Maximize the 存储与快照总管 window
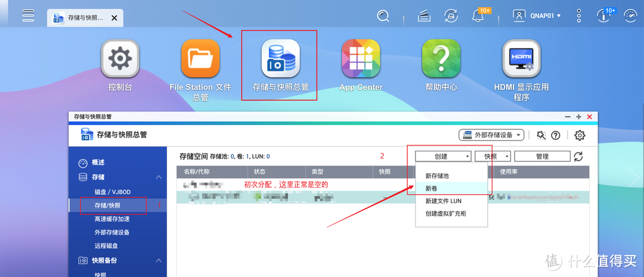 [x=578, y=117]
